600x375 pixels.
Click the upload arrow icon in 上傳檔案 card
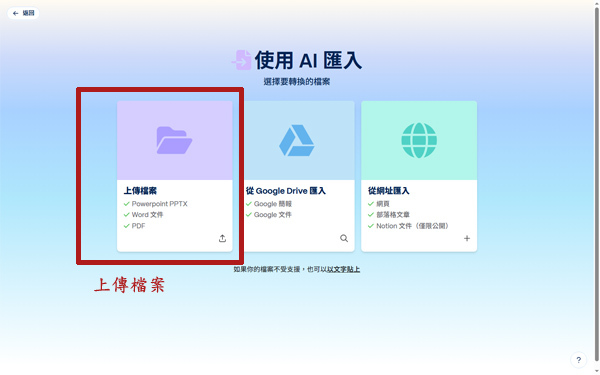[222, 238]
